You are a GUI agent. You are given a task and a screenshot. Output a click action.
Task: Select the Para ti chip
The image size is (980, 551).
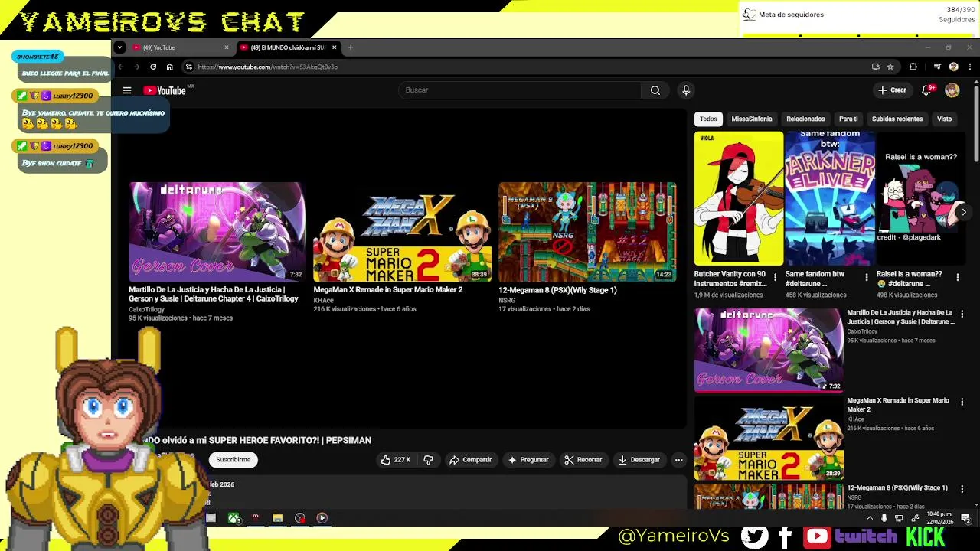tap(848, 119)
